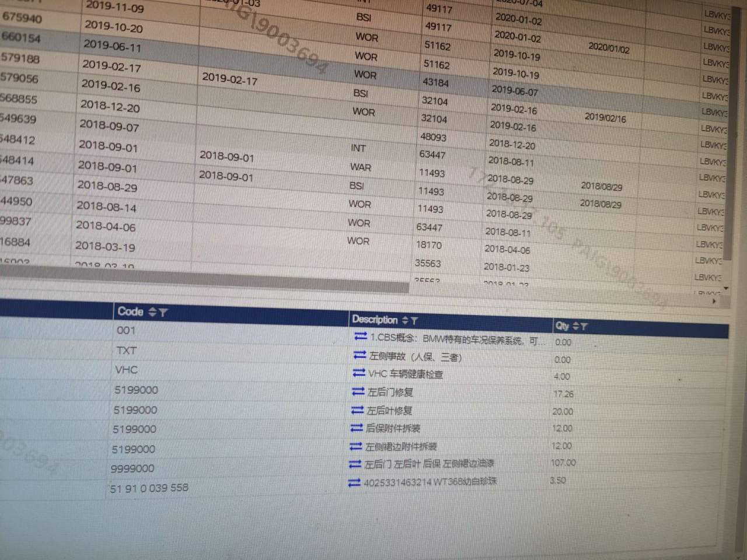Click the scroll-down arrow of the upper table
The image size is (747, 560).
[x=726, y=288]
